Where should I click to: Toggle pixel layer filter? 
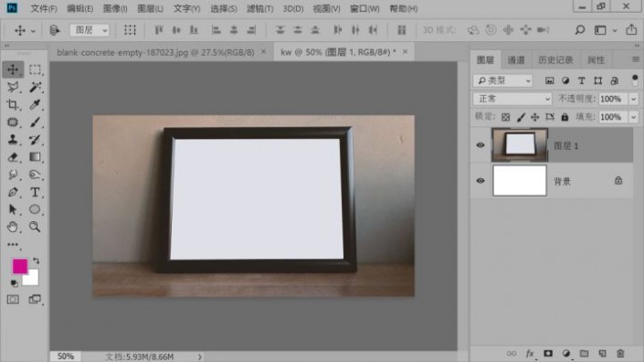coord(549,80)
